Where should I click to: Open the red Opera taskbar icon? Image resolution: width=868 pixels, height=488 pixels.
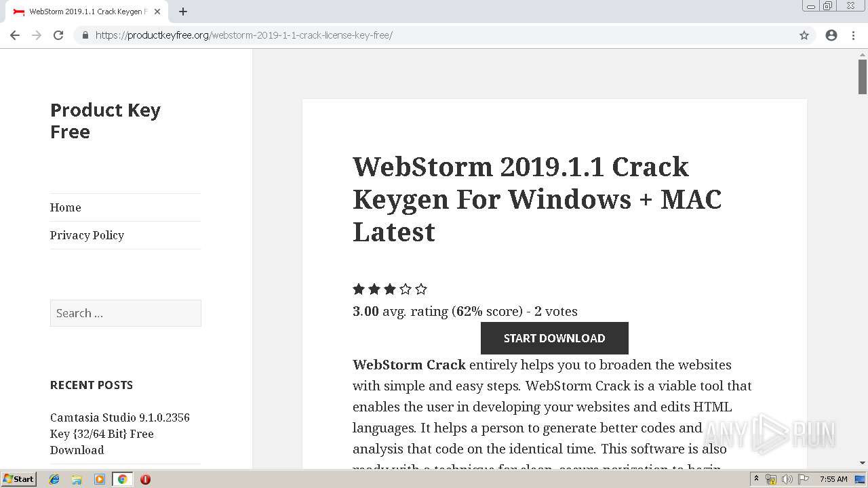coord(145,479)
